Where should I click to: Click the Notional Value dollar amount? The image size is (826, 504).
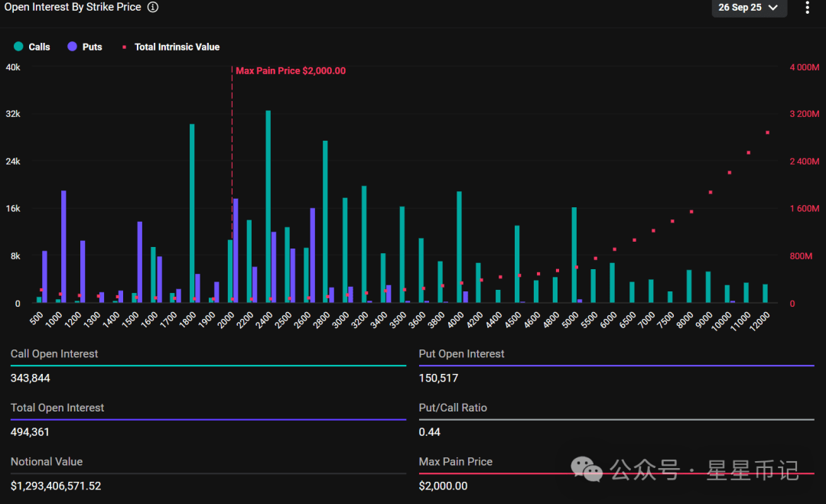pyautogui.click(x=56, y=486)
